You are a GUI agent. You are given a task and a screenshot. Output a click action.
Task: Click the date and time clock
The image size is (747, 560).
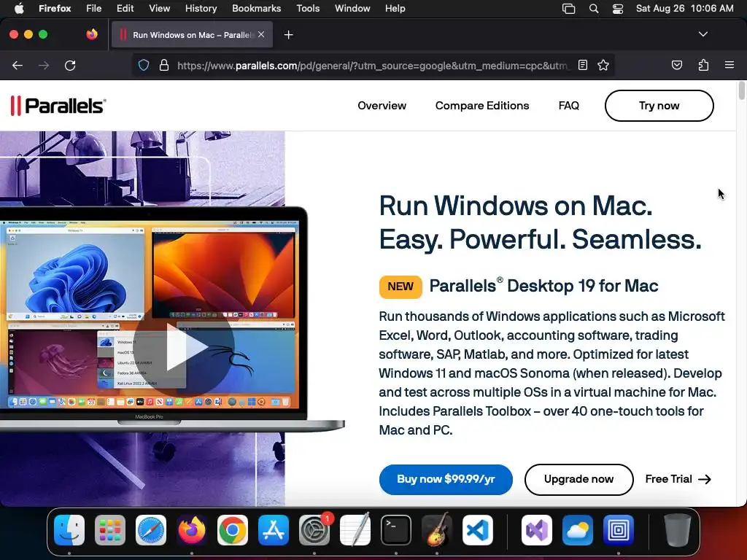(684, 9)
